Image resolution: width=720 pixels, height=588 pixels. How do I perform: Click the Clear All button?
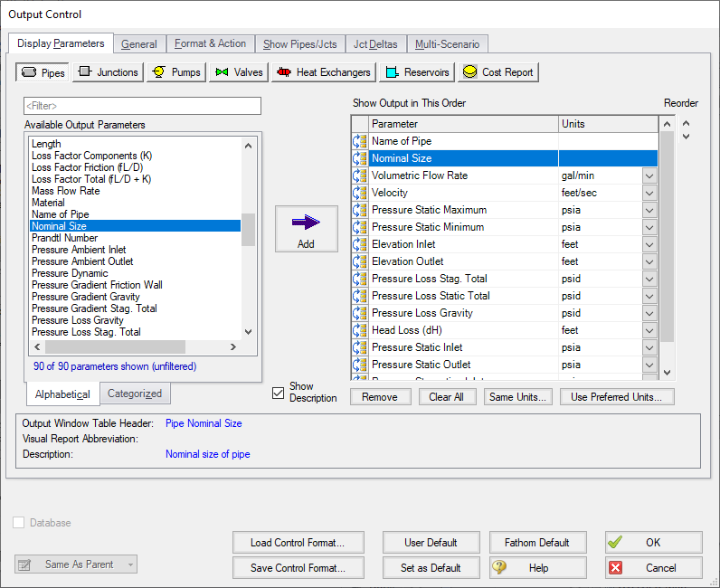(446, 397)
